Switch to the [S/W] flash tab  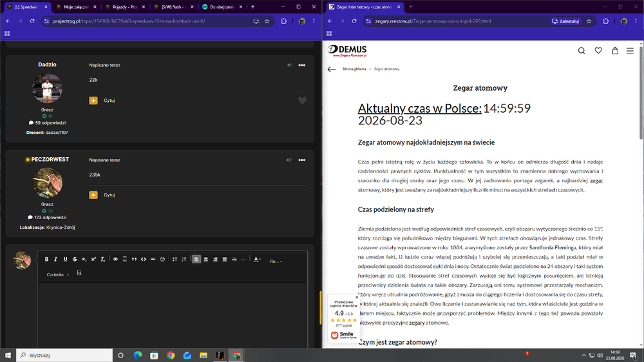point(174,7)
